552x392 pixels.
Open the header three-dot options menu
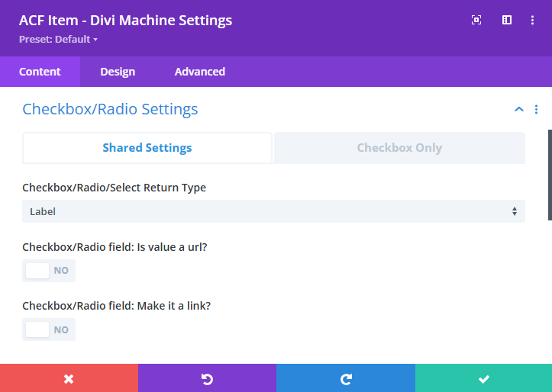click(x=532, y=20)
